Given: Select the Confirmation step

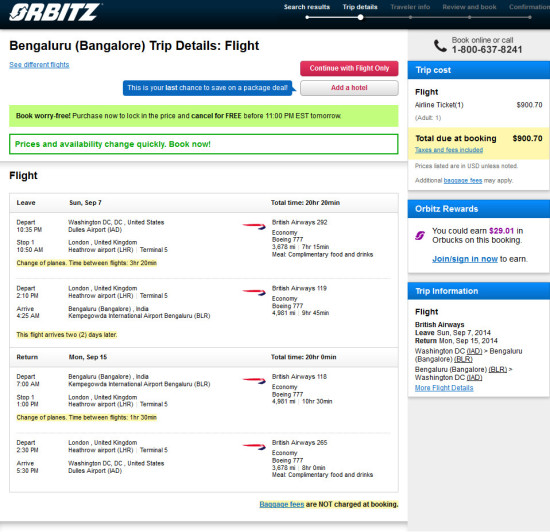Looking at the screenshot, I should pos(529,7).
